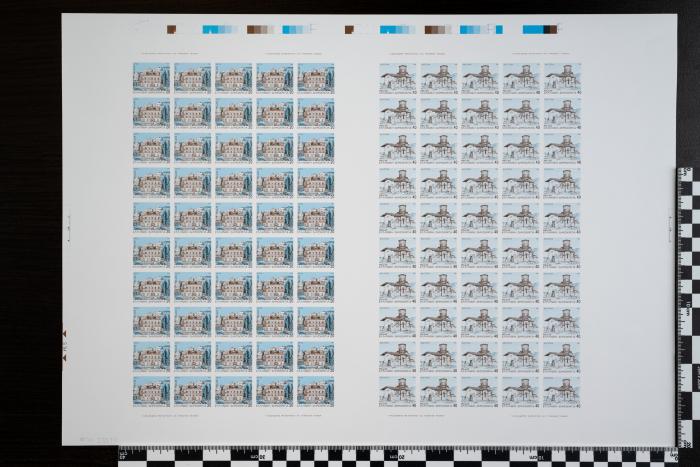Click the checkered scale ruler along the bottom edge
Viewport: 700px width, 467px height.
click(x=398, y=457)
